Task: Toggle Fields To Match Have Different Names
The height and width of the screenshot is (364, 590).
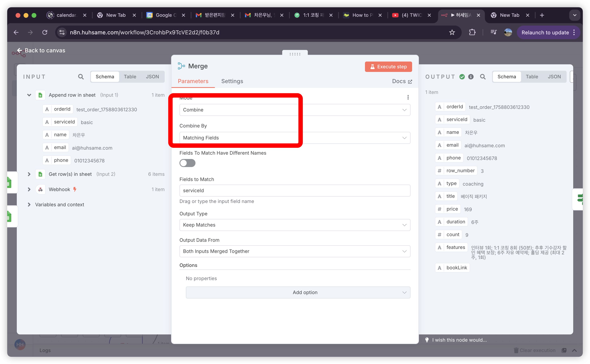Action: click(187, 163)
